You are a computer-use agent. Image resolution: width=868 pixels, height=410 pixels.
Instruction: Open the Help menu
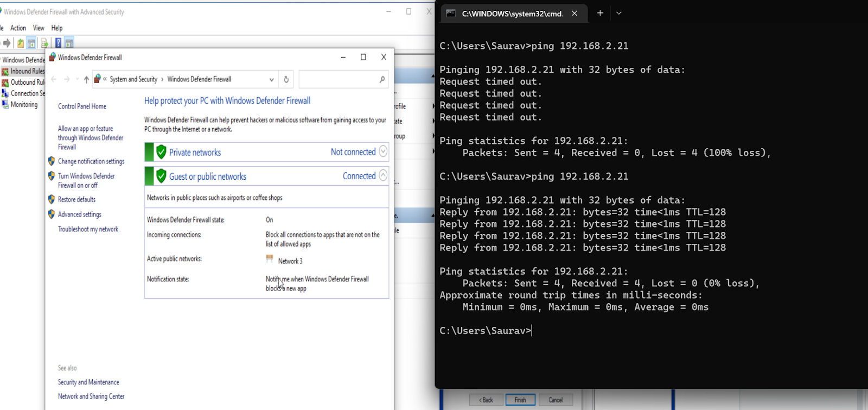[57, 28]
